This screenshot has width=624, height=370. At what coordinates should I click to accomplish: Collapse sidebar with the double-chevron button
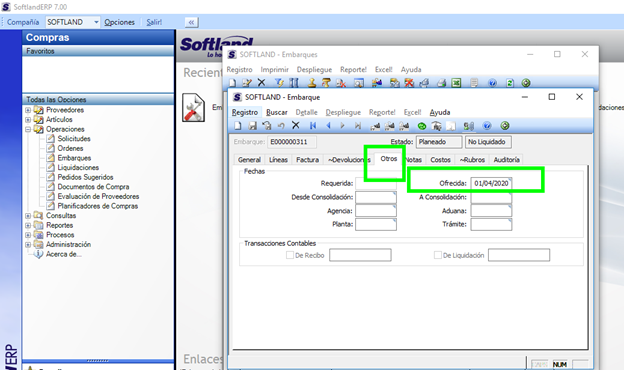point(191,22)
